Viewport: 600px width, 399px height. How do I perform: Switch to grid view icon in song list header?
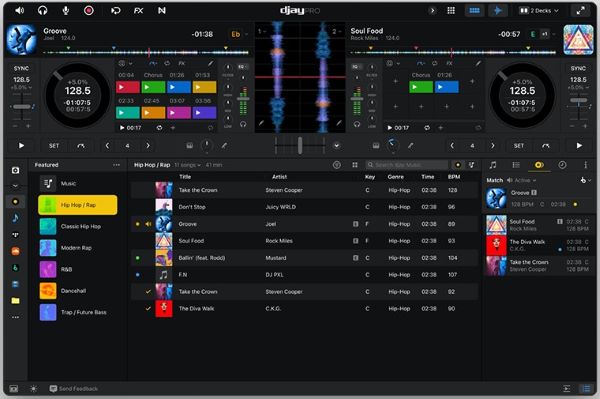click(355, 165)
